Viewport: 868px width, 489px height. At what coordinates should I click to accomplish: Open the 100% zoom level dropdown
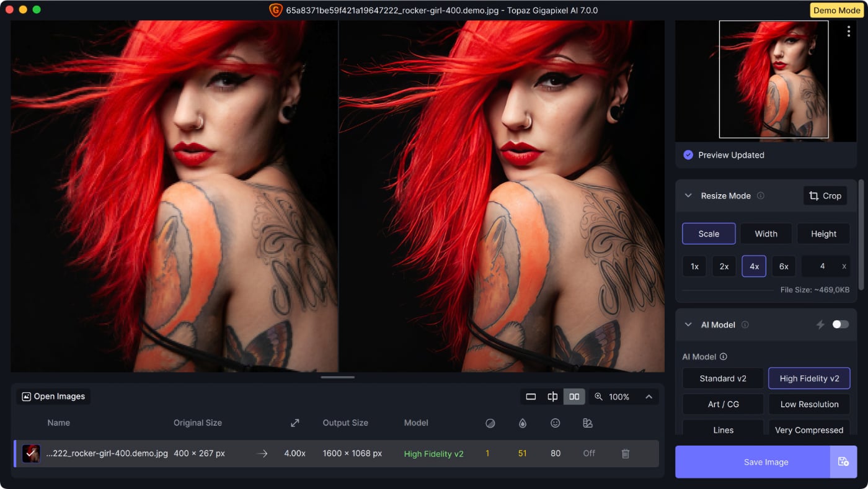(619, 397)
